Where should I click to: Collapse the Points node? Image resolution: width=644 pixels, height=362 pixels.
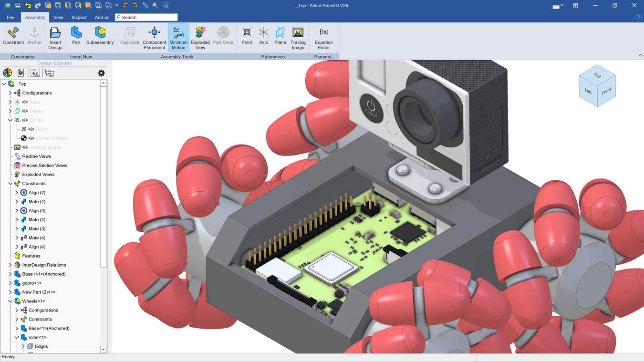(10, 120)
